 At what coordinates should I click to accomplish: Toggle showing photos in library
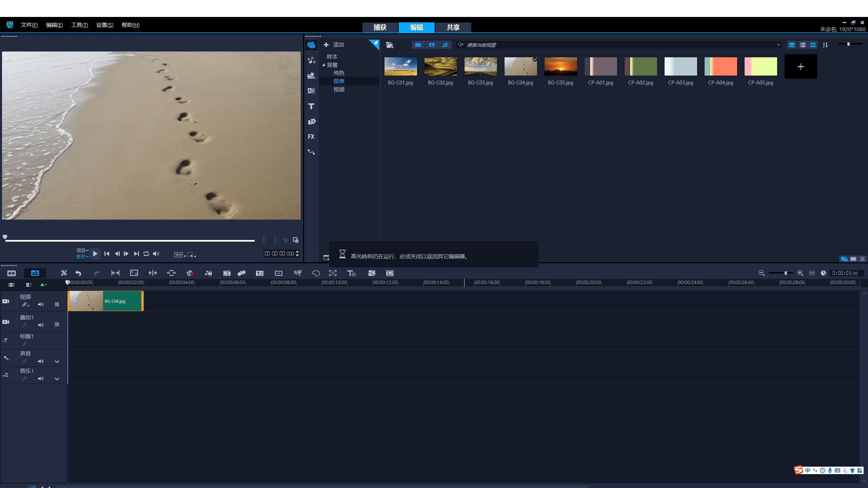[432, 45]
